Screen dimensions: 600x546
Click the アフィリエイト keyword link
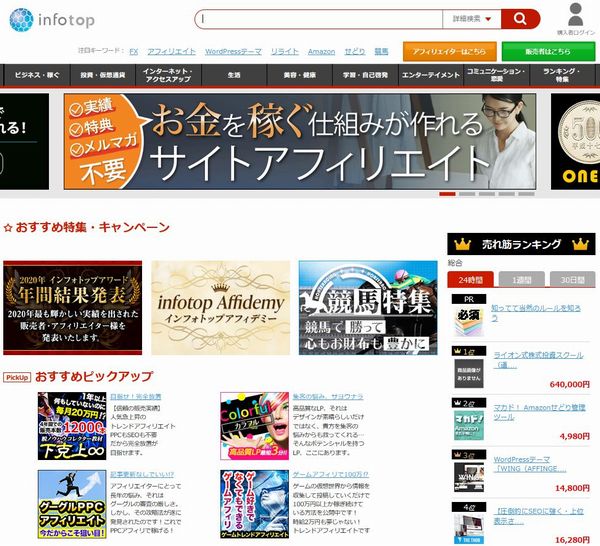pyautogui.click(x=171, y=51)
